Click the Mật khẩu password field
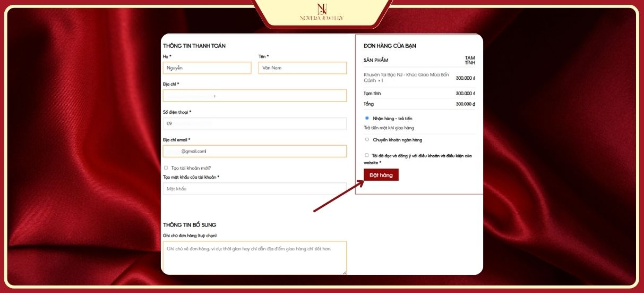 [x=254, y=189]
